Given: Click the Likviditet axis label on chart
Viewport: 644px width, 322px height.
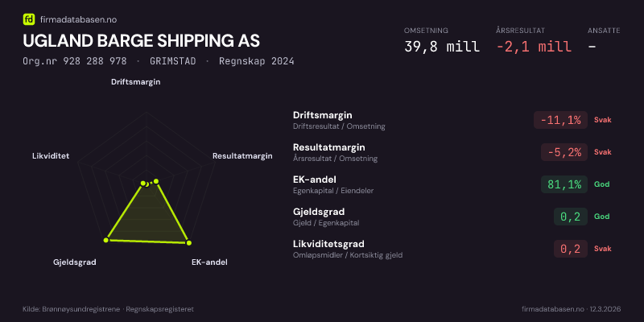Looking at the screenshot, I should [x=51, y=155].
